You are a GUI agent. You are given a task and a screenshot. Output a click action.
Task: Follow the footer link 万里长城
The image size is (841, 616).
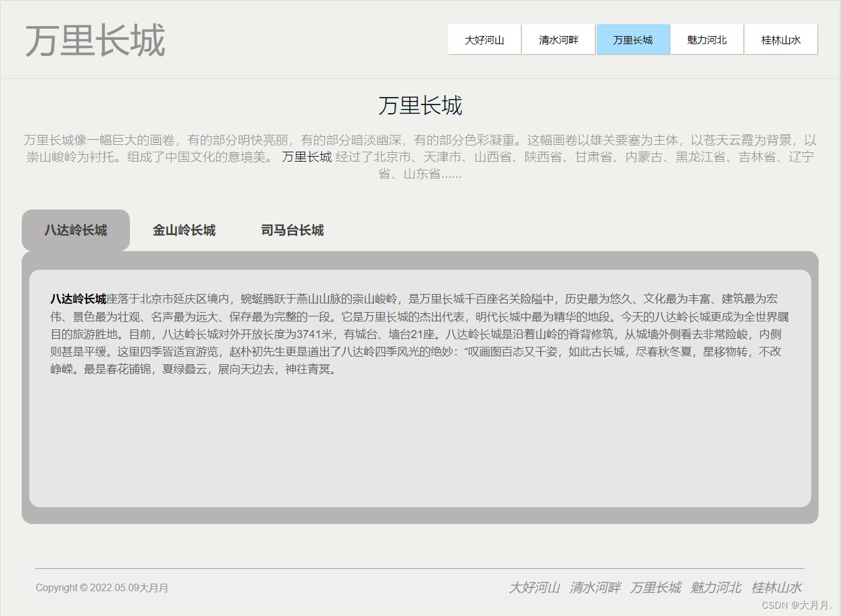pos(655,587)
